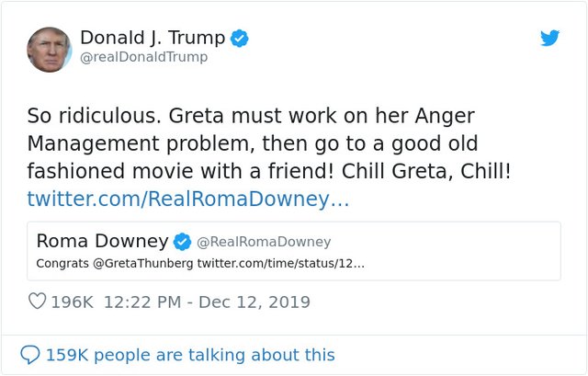588x376 pixels.
Task: Open the tweet author's profile photo
Action: pos(50,49)
